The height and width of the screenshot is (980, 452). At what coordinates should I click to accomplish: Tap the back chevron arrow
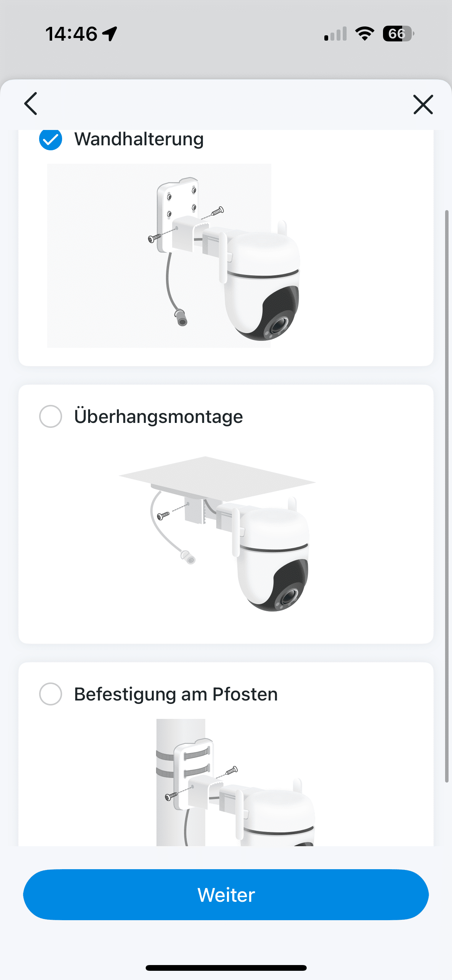(x=31, y=104)
